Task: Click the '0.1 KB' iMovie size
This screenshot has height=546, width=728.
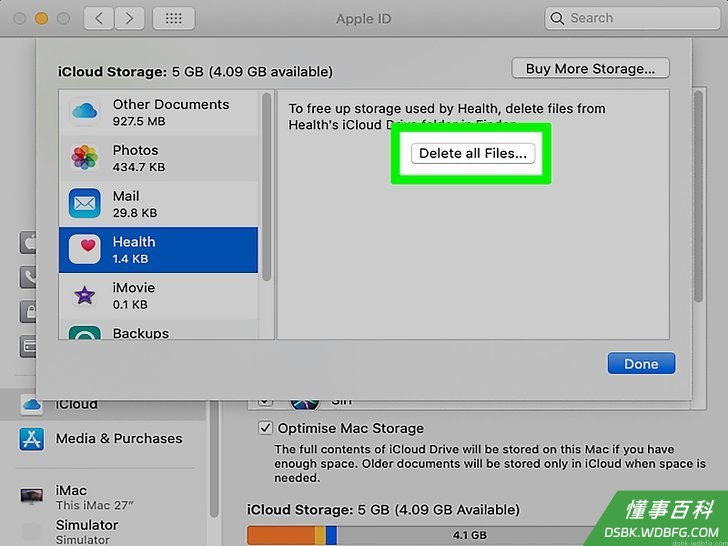Action: 130,305
